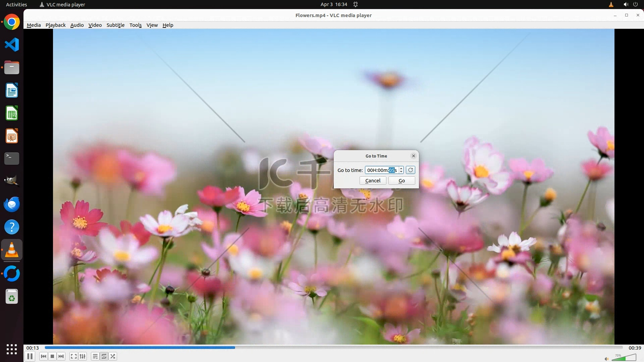644x362 pixels.
Task: Toggle the playlist view
Action: (95, 356)
